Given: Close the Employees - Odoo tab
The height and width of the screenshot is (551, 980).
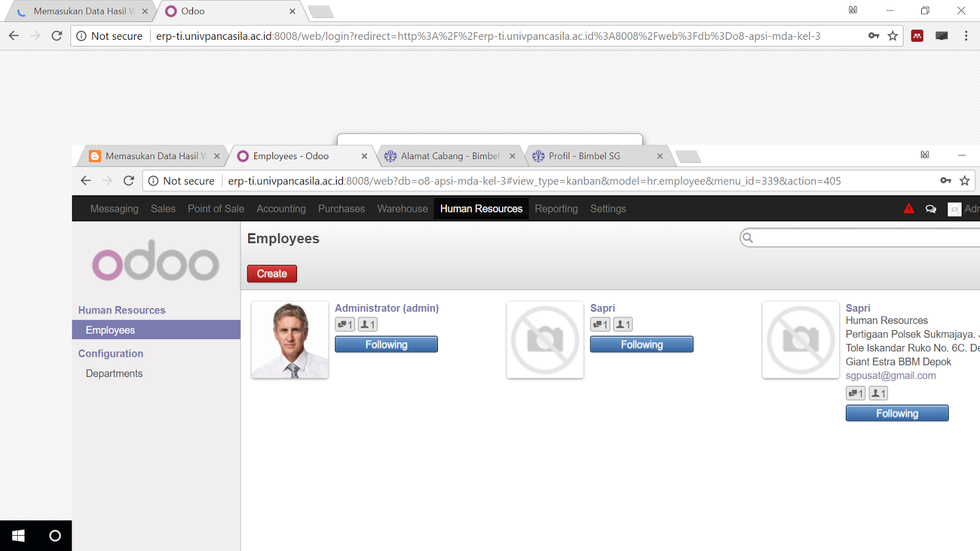Looking at the screenshot, I should 364,156.
